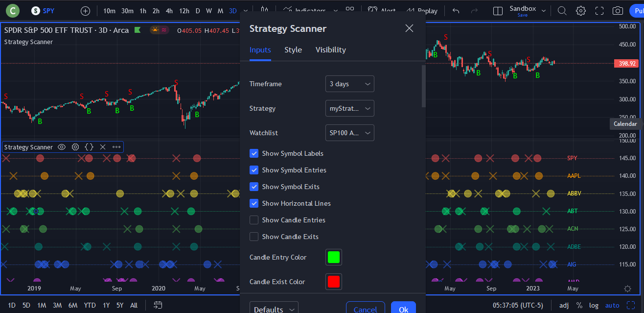Change the green Candle Entry Color swatch

point(333,257)
